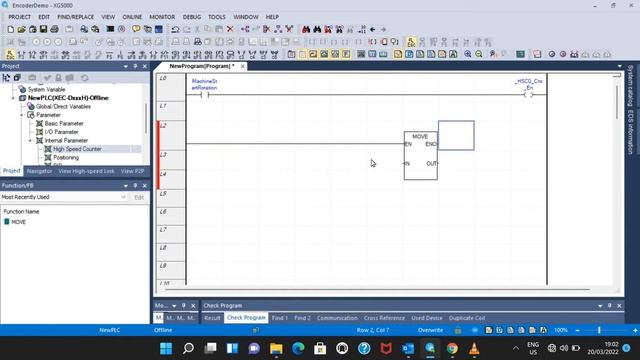Click the red X delete icon
This screenshot has width=640, height=360.
point(230,29)
